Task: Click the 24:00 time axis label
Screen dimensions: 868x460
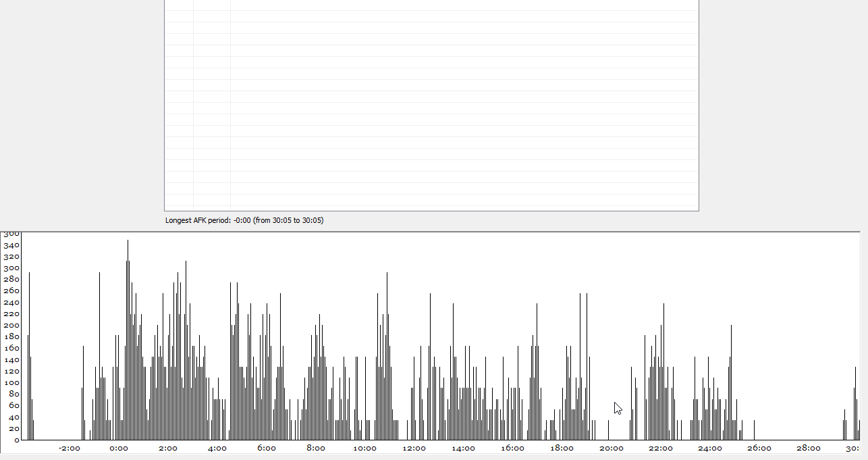Action: tap(710, 448)
